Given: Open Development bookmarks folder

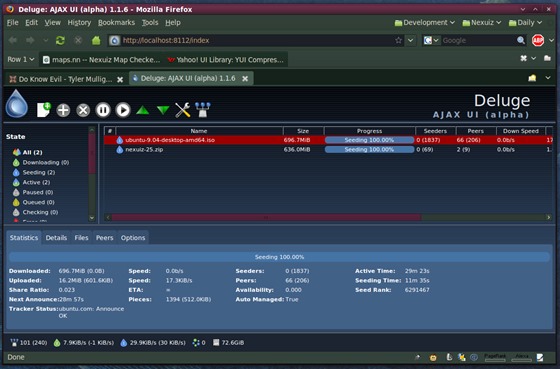Looking at the screenshot, I should [x=425, y=23].
